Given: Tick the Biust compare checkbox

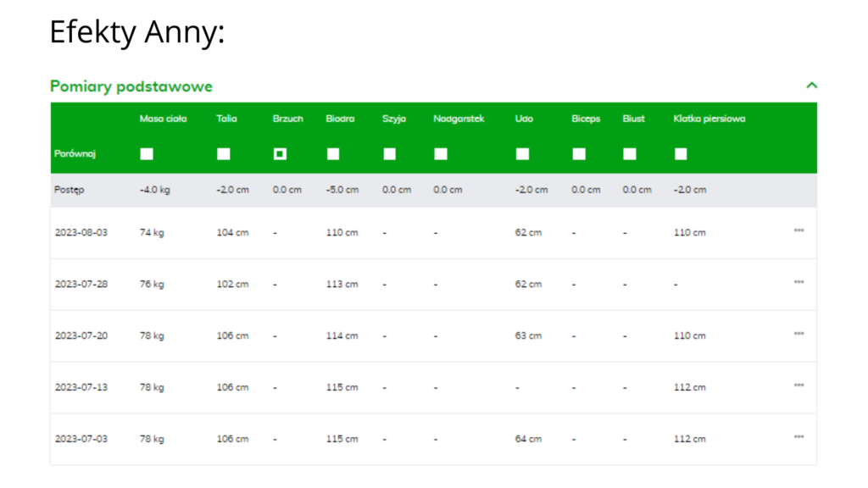Looking at the screenshot, I should [630, 154].
